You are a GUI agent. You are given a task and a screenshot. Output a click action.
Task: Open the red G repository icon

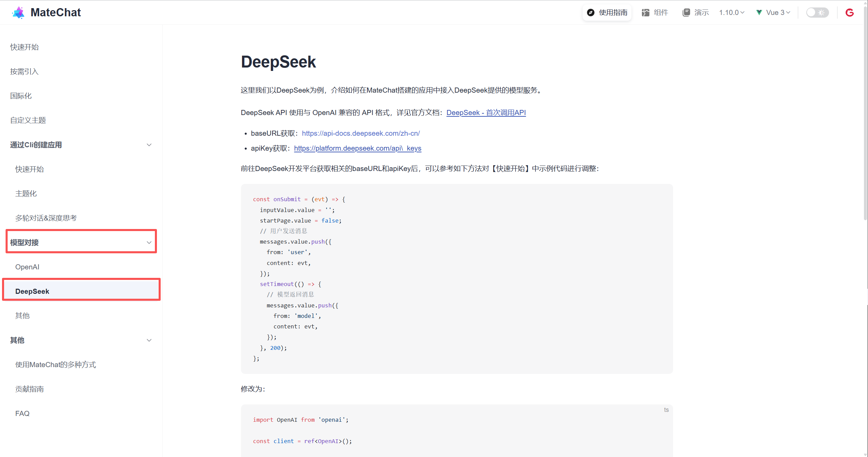849,13
